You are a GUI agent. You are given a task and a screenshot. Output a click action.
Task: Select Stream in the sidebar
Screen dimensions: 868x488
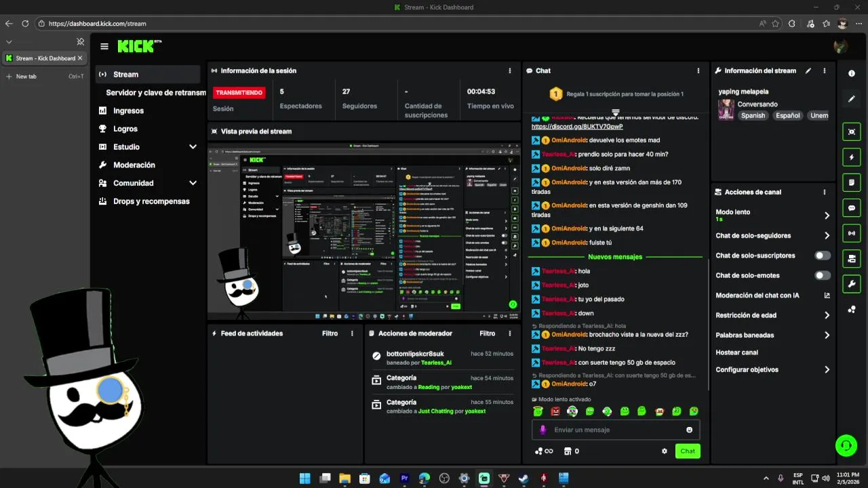(148, 75)
